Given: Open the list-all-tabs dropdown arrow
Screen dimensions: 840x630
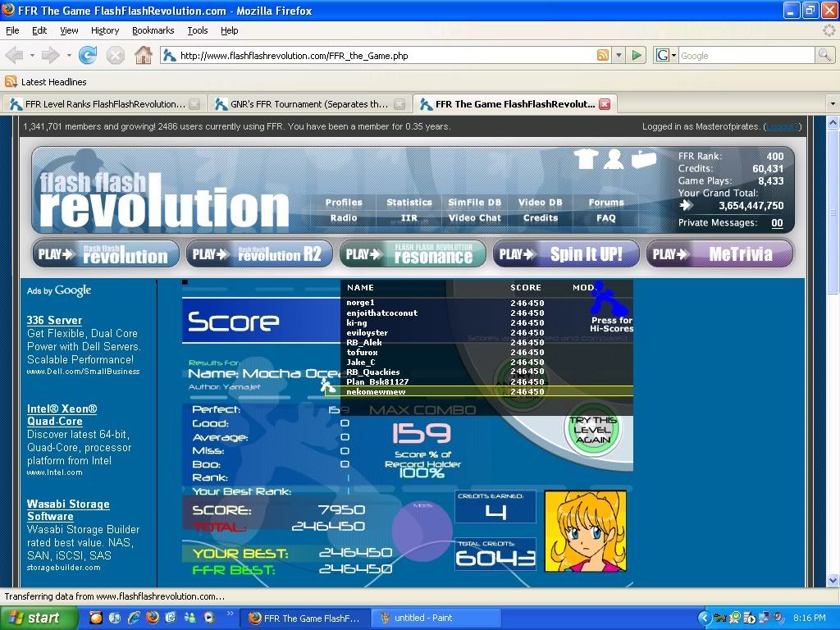Looking at the screenshot, I should point(831,104).
